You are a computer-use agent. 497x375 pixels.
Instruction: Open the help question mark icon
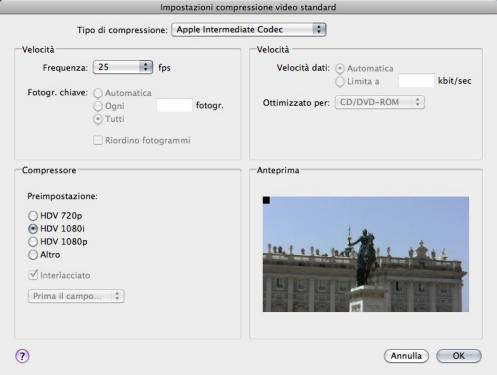click(22, 356)
